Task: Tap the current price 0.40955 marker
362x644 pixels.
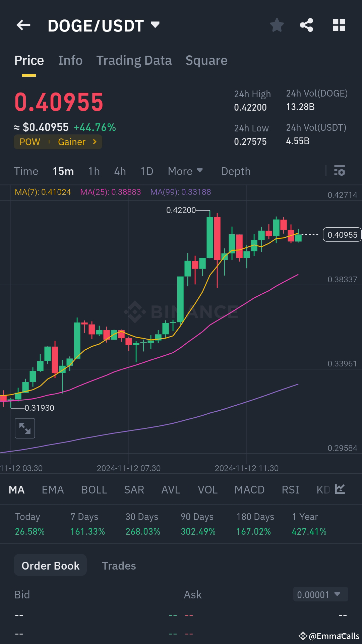Action: [342, 235]
